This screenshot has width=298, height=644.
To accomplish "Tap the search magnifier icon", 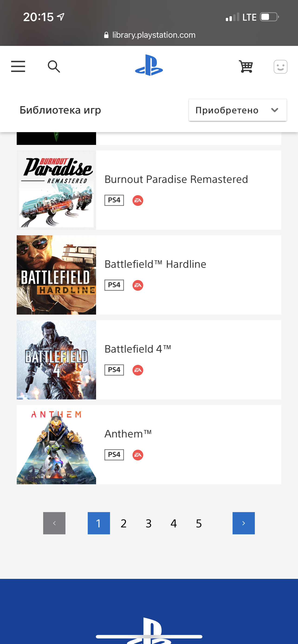I will point(54,67).
